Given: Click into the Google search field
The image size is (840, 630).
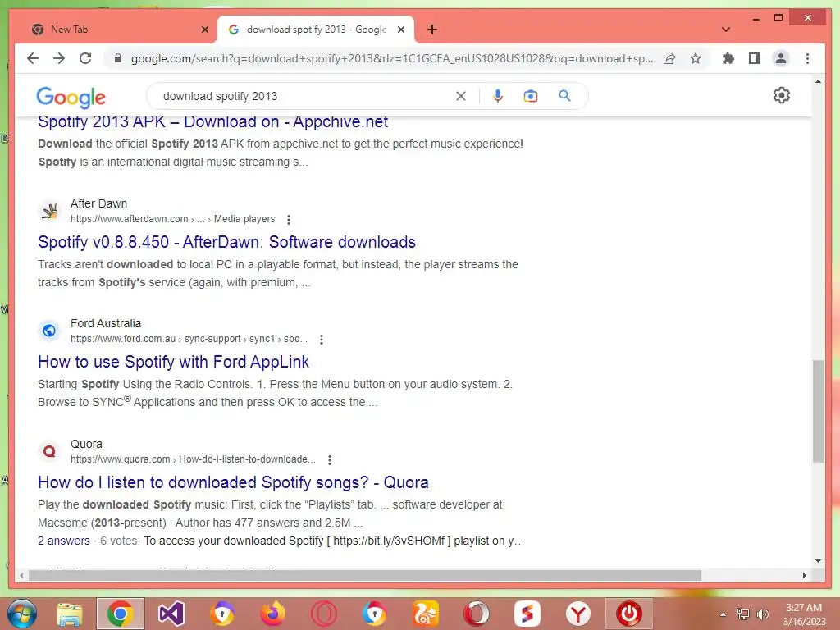Looking at the screenshot, I should point(305,96).
